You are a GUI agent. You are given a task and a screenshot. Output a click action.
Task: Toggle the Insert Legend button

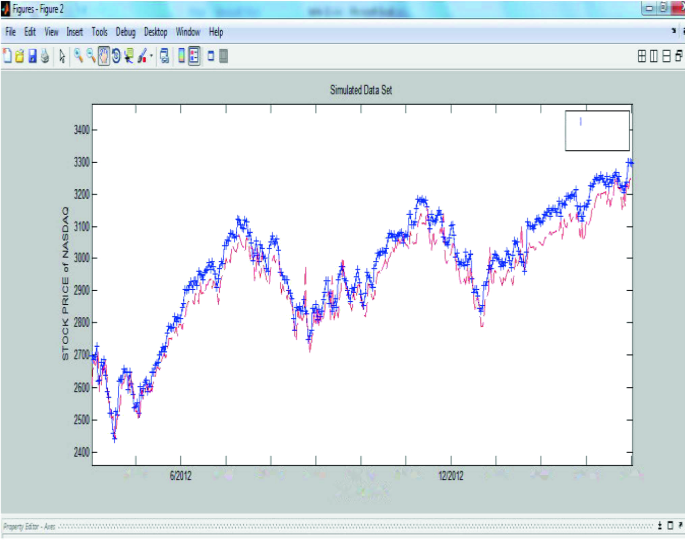[194, 56]
